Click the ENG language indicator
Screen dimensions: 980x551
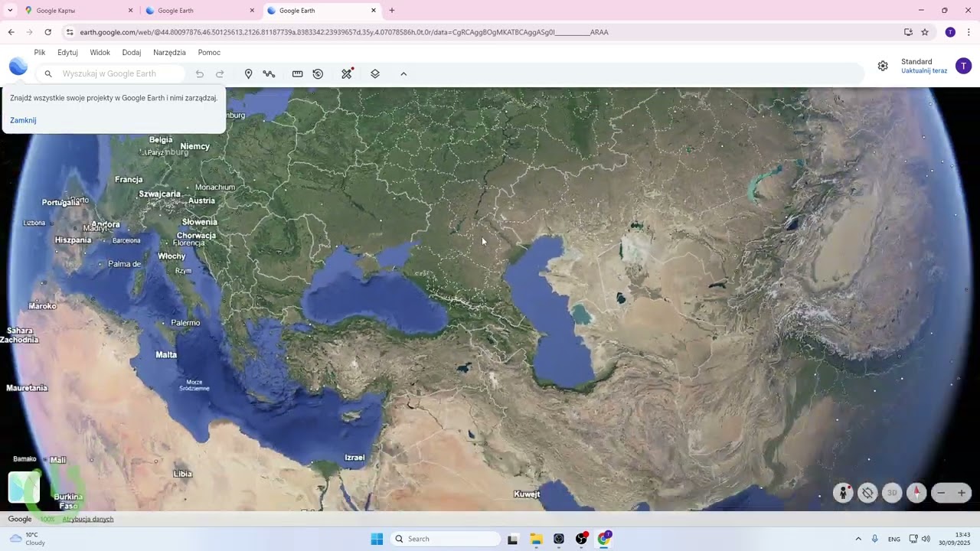tap(894, 540)
